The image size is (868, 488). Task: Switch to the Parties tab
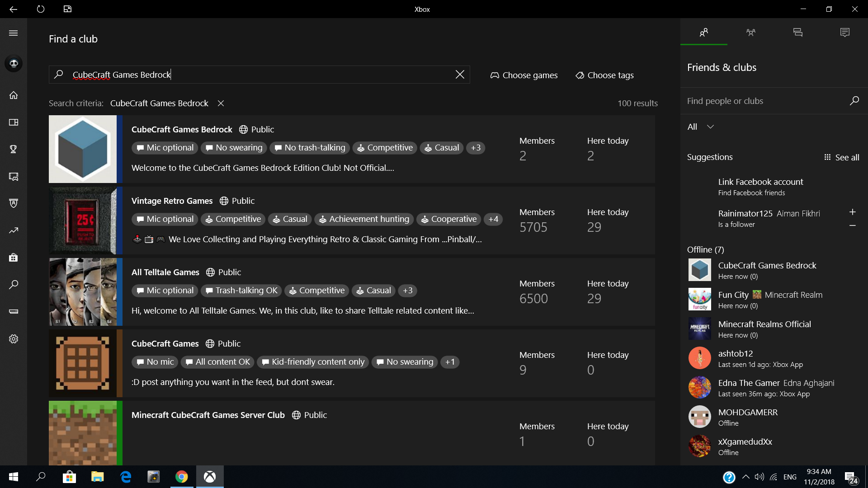click(751, 32)
